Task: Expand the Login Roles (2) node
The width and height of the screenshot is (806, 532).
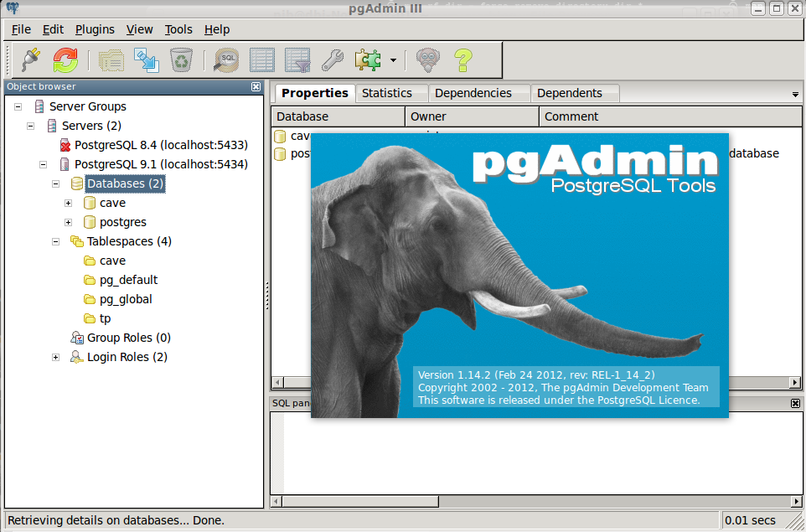Action: coord(55,357)
